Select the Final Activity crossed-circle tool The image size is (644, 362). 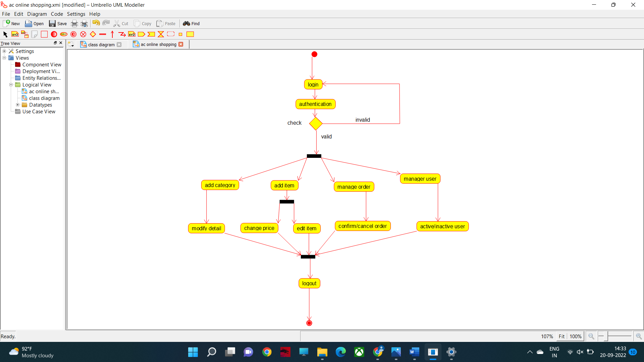coord(83,34)
